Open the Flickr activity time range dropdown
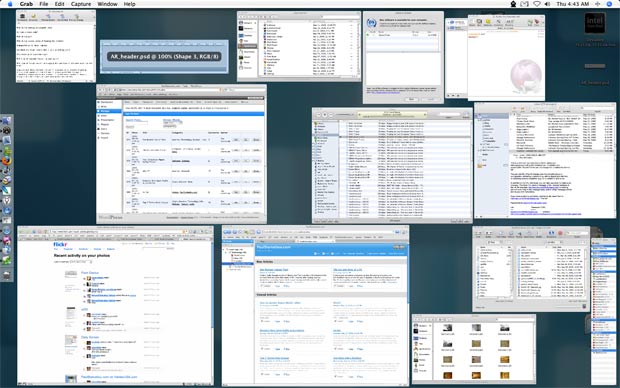Viewport: 620px width, 388px height. pyautogui.click(x=81, y=262)
